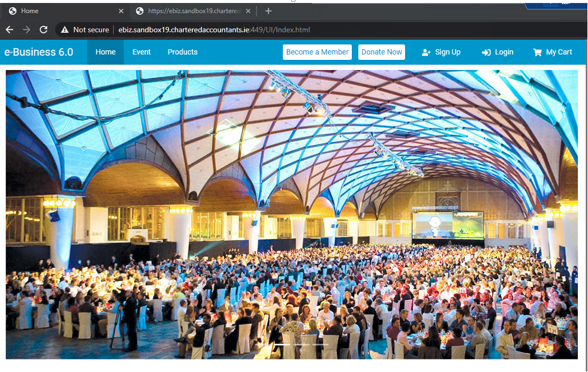Click the Sign Up link
588x372 pixels.
click(x=441, y=52)
